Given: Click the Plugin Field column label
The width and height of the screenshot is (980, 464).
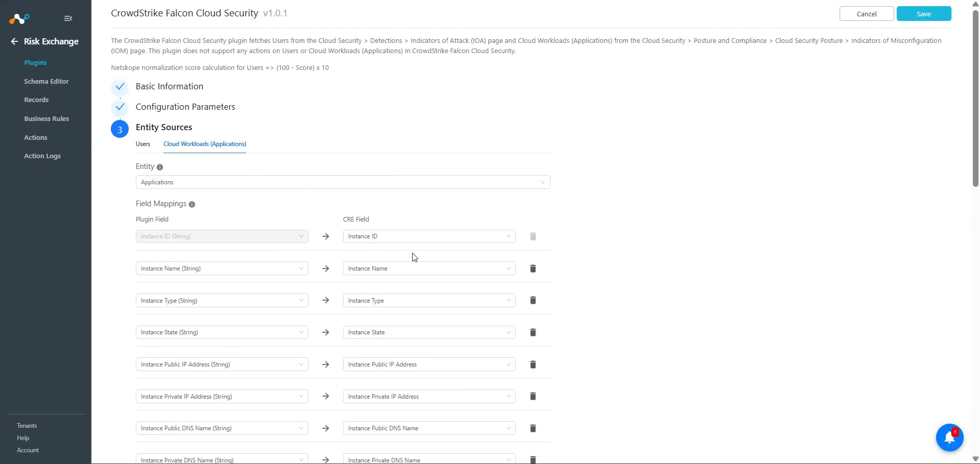Looking at the screenshot, I should point(152,219).
